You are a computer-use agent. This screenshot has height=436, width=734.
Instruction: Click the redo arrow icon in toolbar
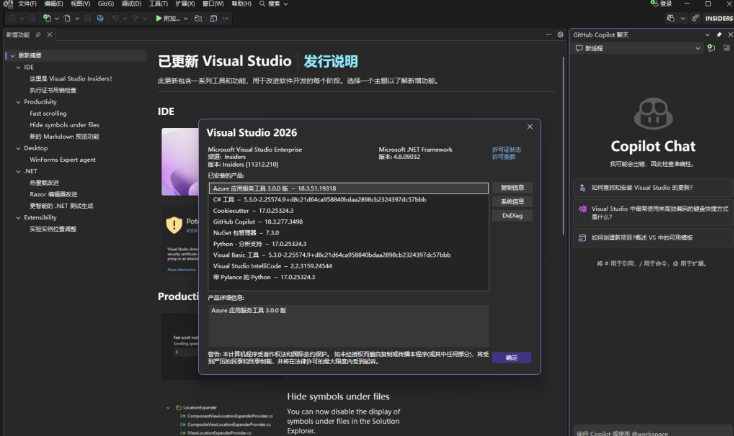coord(136,18)
